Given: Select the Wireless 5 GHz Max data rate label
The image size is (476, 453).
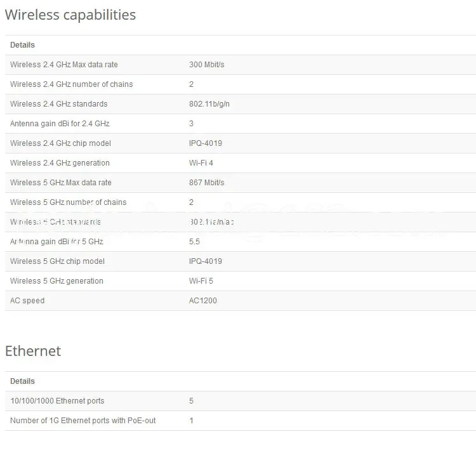Looking at the screenshot, I should point(60,183).
